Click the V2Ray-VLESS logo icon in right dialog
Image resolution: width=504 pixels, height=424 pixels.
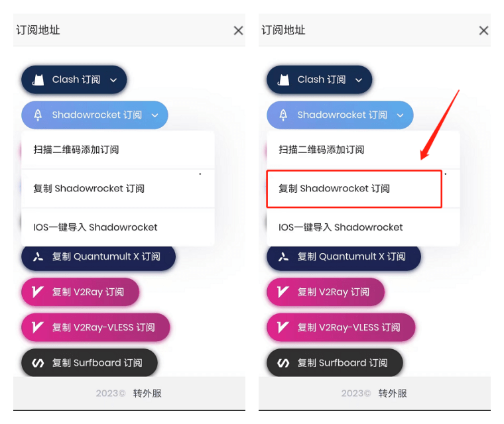pos(283,327)
